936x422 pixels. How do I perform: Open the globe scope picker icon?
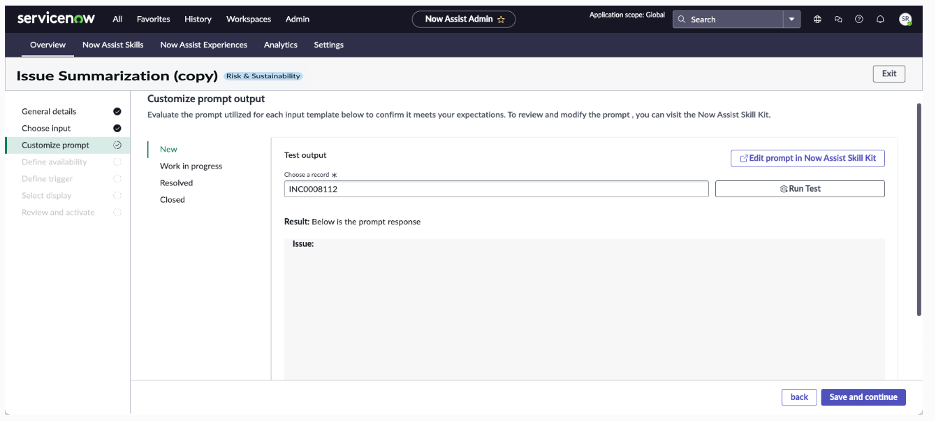click(817, 19)
